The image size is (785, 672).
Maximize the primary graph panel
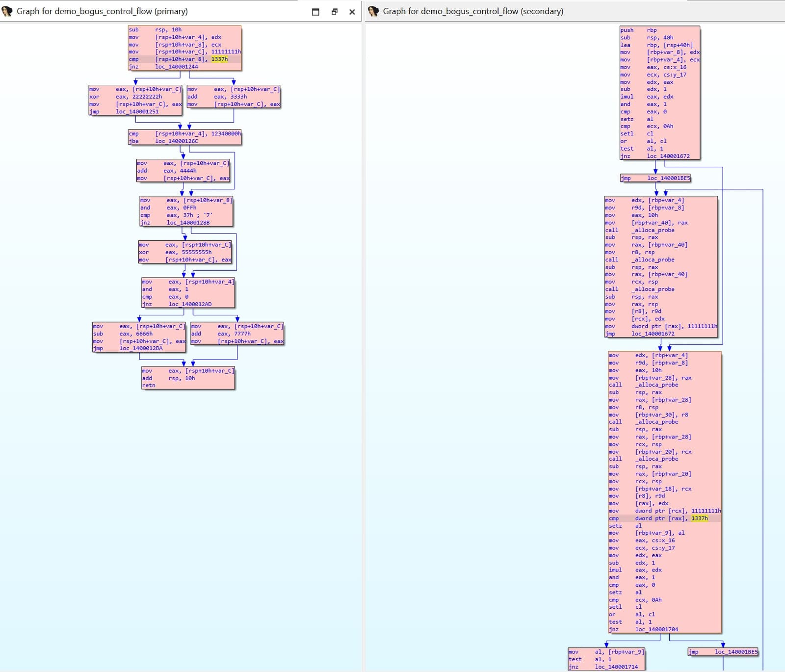(x=315, y=12)
